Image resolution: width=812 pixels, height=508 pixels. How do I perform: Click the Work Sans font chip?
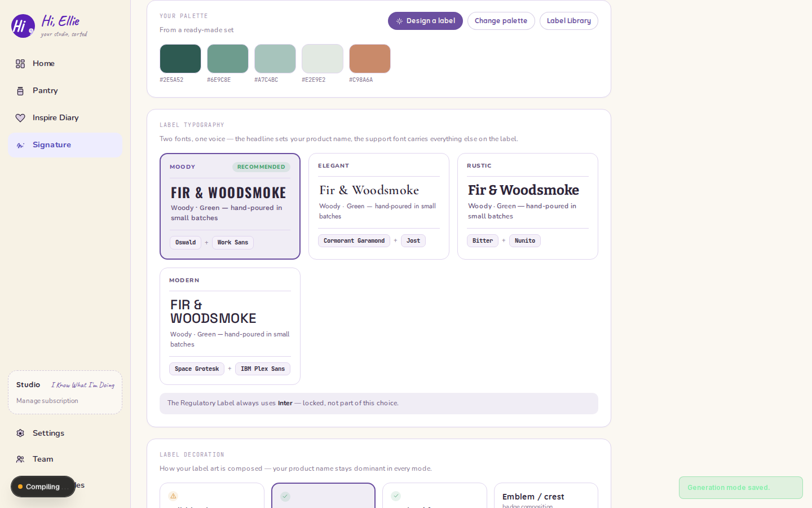233,243
